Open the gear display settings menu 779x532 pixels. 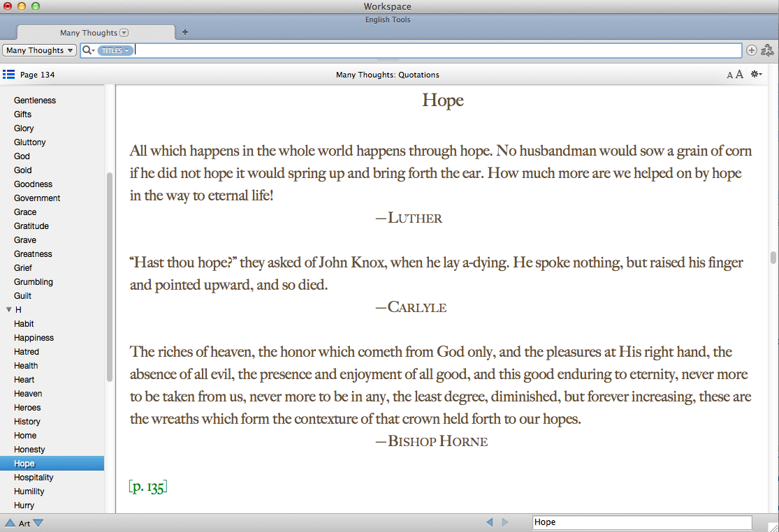tap(756, 75)
